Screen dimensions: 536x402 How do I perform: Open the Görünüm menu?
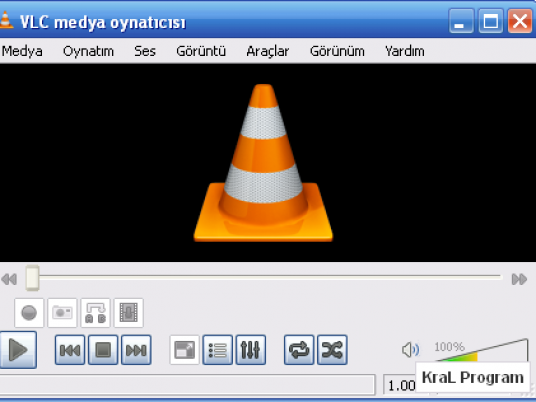(337, 51)
